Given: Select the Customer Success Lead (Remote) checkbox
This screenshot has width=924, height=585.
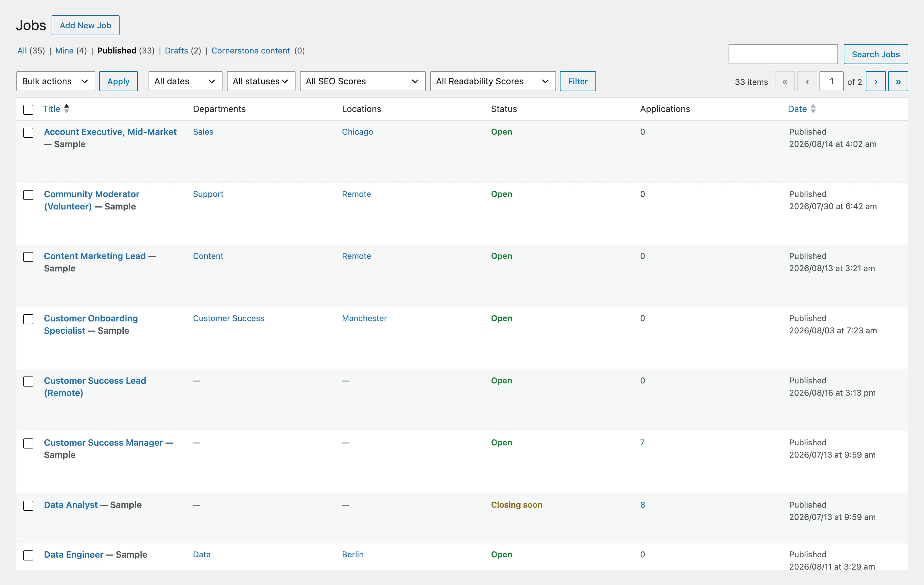Looking at the screenshot, I should tap(28, 382).
